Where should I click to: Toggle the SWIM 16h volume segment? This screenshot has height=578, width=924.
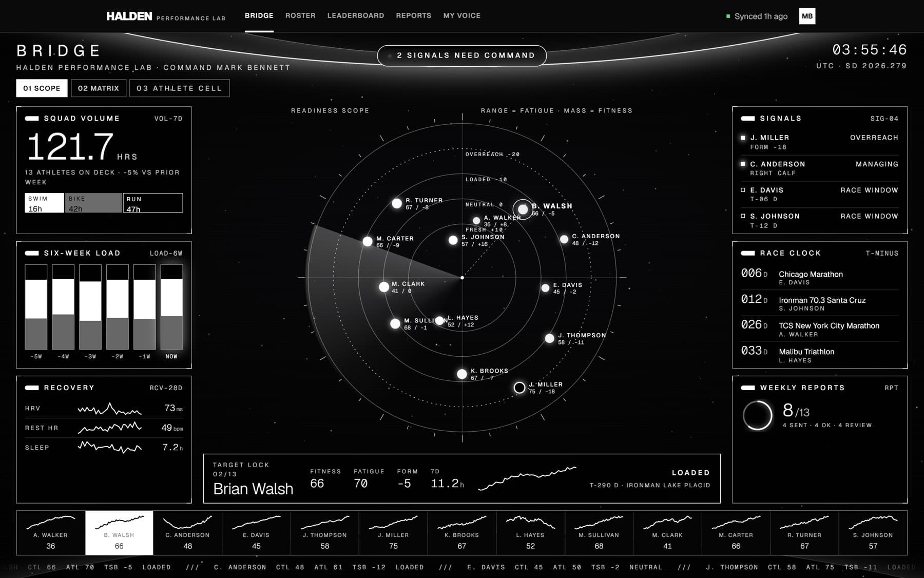(45, 203)
